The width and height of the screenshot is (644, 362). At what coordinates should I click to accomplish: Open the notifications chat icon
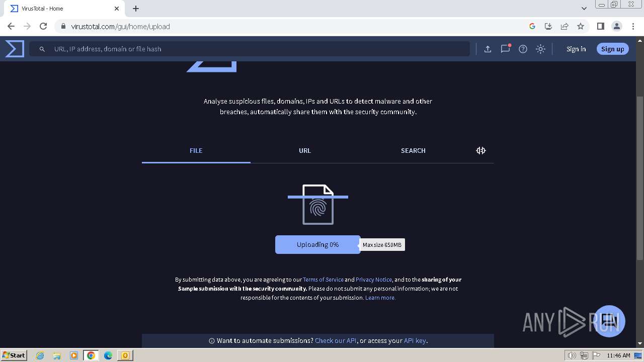coord(505,49)
